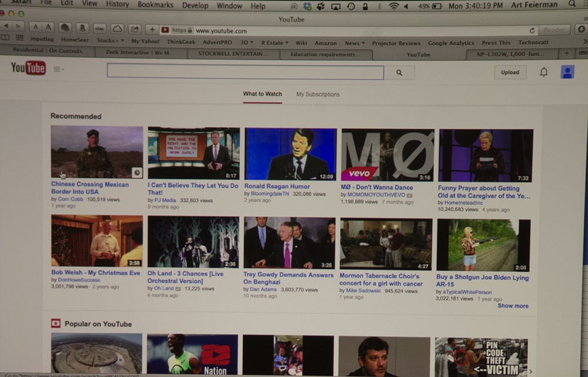
Task: Open the Projector Reviews bookmark
Action: 396,43
